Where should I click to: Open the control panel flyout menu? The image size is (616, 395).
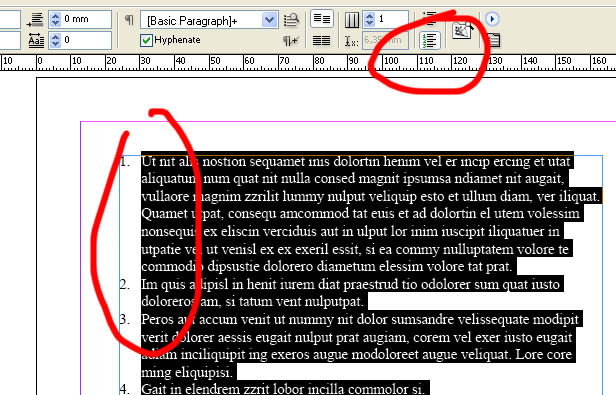(x=492, y=19)
